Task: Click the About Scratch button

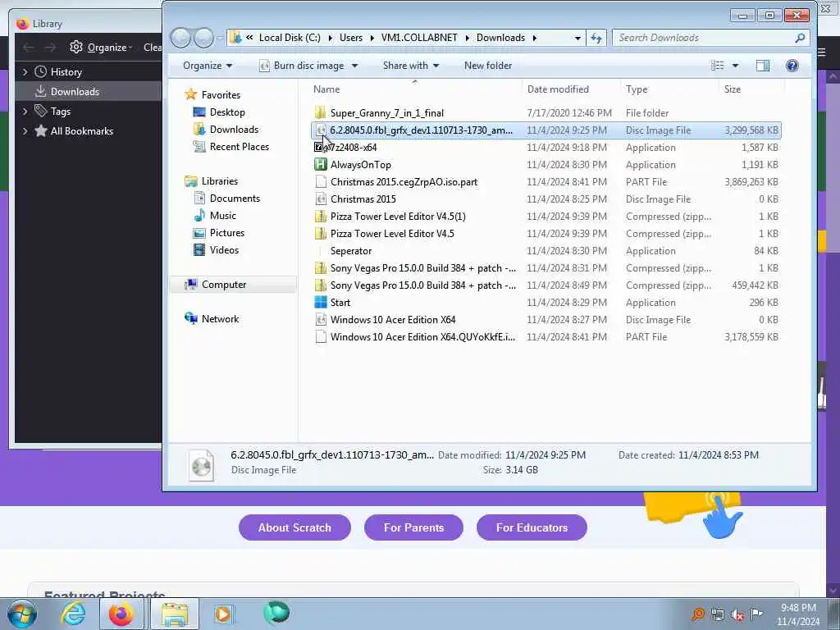Action: [x=294, y=527]
